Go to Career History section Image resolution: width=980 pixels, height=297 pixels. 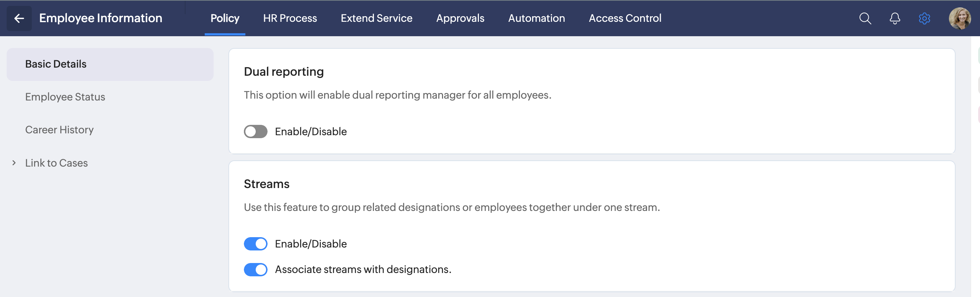59,130
